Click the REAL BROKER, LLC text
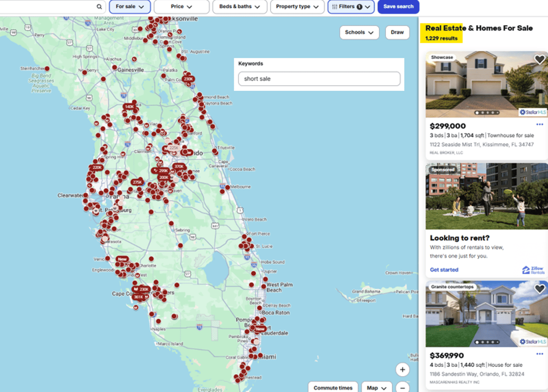Screen dimensions: 548x392 coord(446,153)
